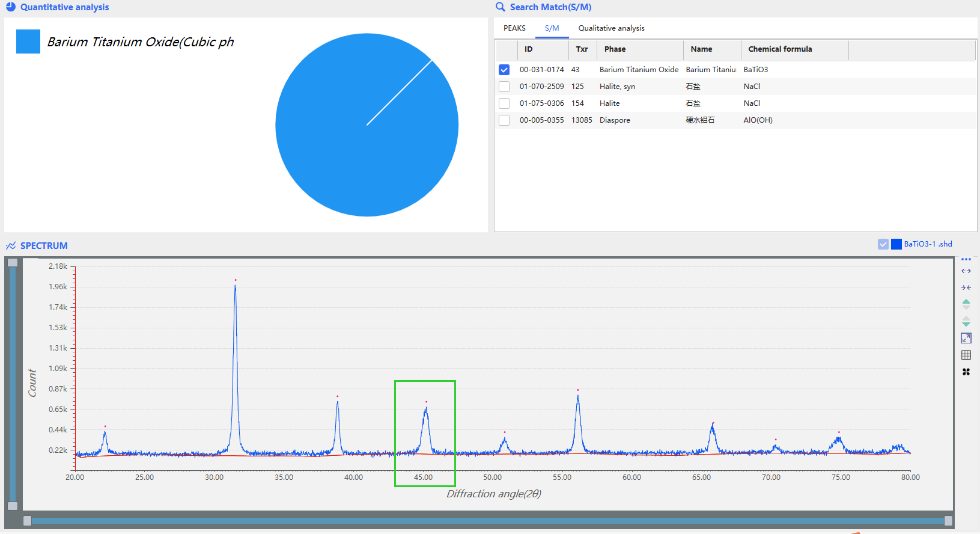This screenshot has width=980, height=534.
Task: Open the three-dot more options menu
Action: click(966, 259)
